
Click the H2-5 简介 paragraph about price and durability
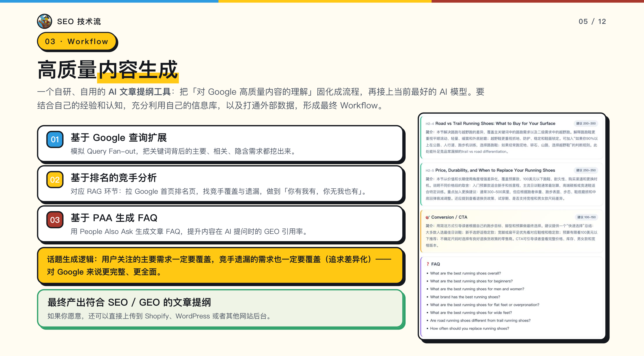click(511, 189)
